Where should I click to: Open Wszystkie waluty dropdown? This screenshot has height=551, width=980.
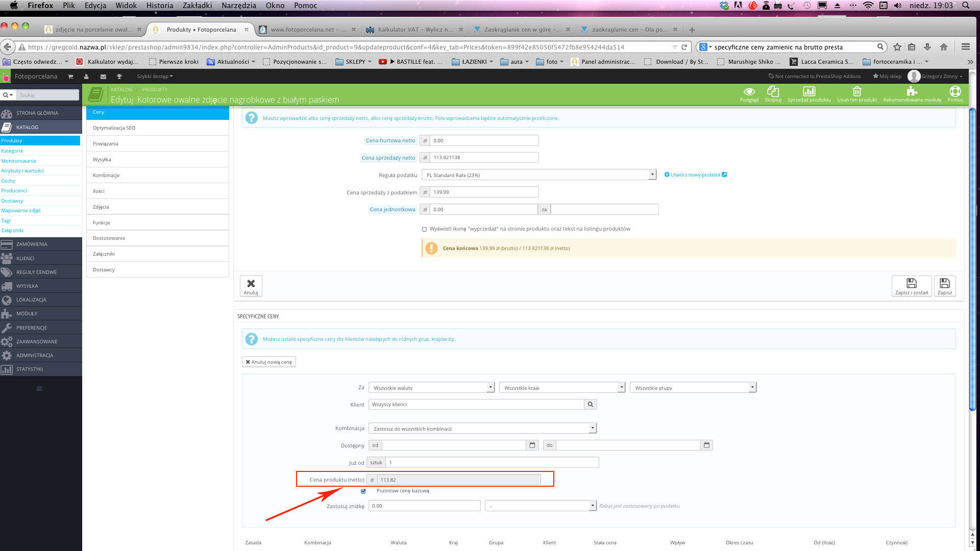coord(431,388)
